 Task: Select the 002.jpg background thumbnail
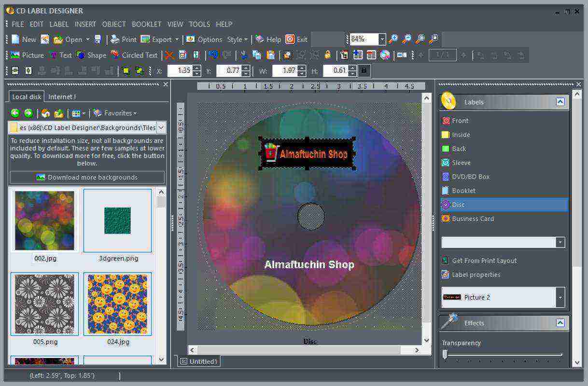[45, 221]
